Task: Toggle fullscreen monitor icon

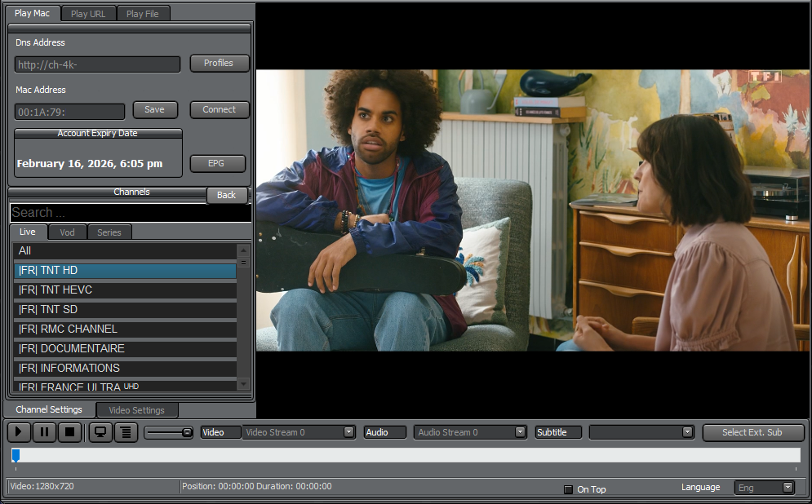Action: pyautogui.click(x=100, y=432)
